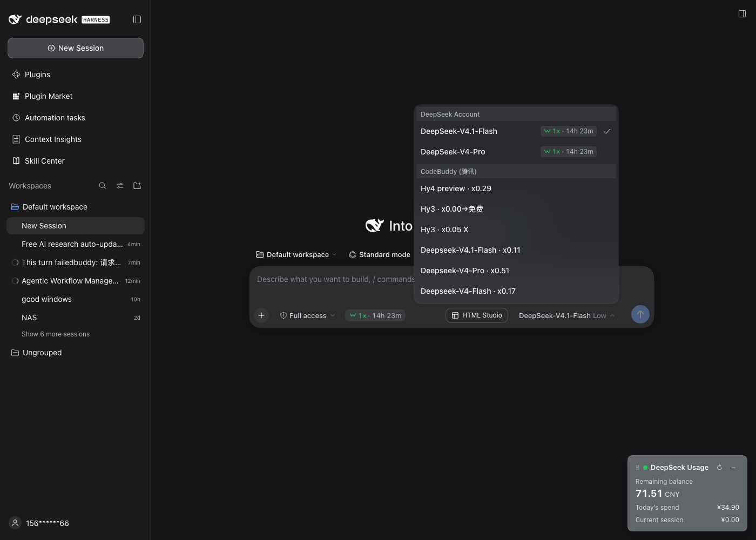Open the NAS session
756x540 pixels.
pyautogui.click(x=76, y=318)
